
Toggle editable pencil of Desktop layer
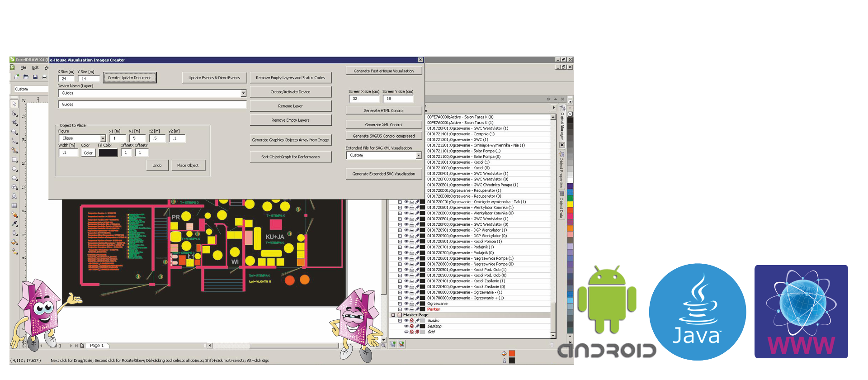coord(417,326)
